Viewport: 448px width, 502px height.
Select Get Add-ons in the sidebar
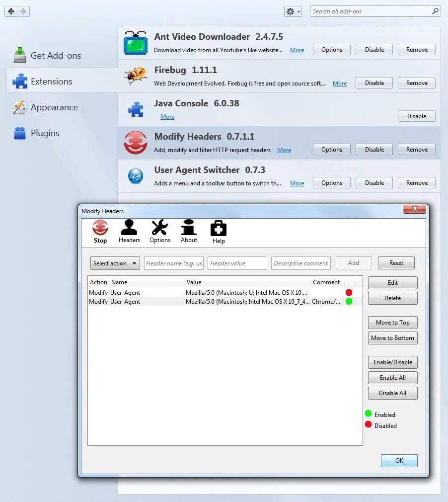62,55
